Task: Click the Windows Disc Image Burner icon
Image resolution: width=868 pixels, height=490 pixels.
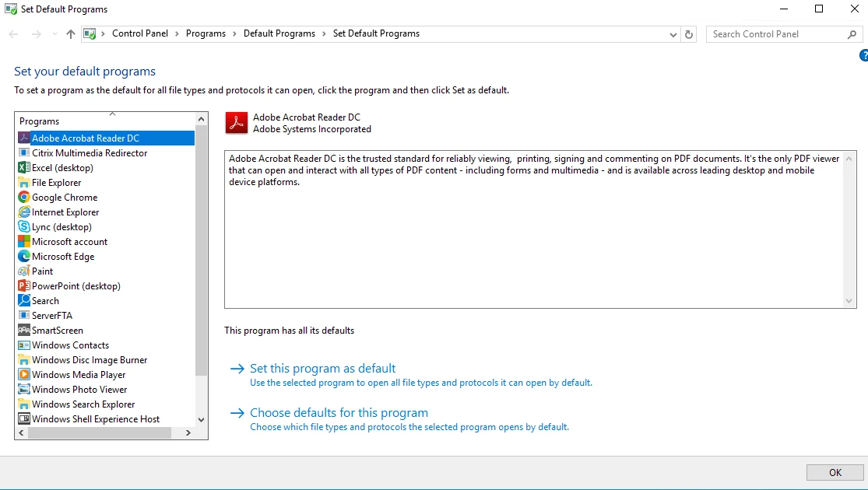Action: pyautogui.click(x=24, y=359)
